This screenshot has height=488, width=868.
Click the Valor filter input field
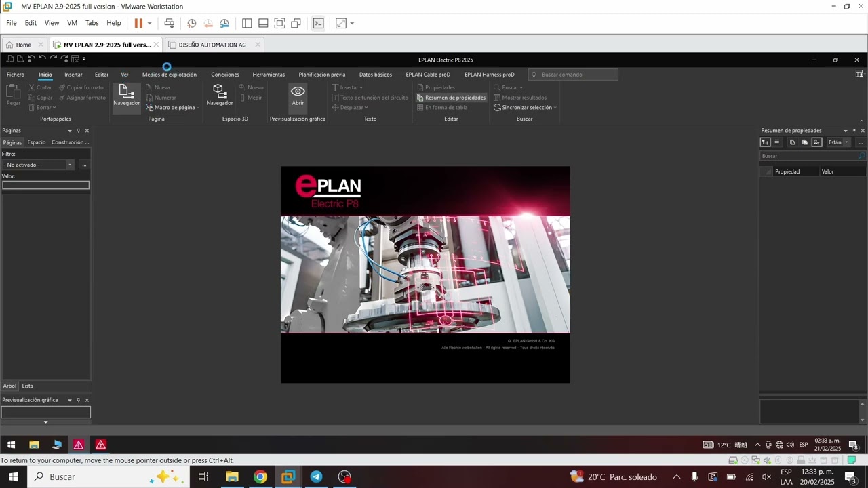[45, 185]
